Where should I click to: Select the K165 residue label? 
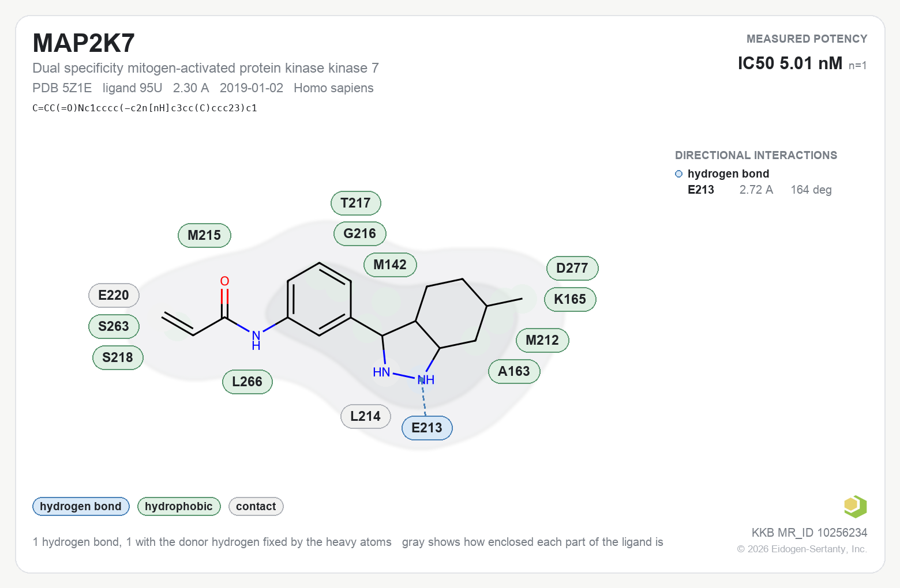click(570, 299)
